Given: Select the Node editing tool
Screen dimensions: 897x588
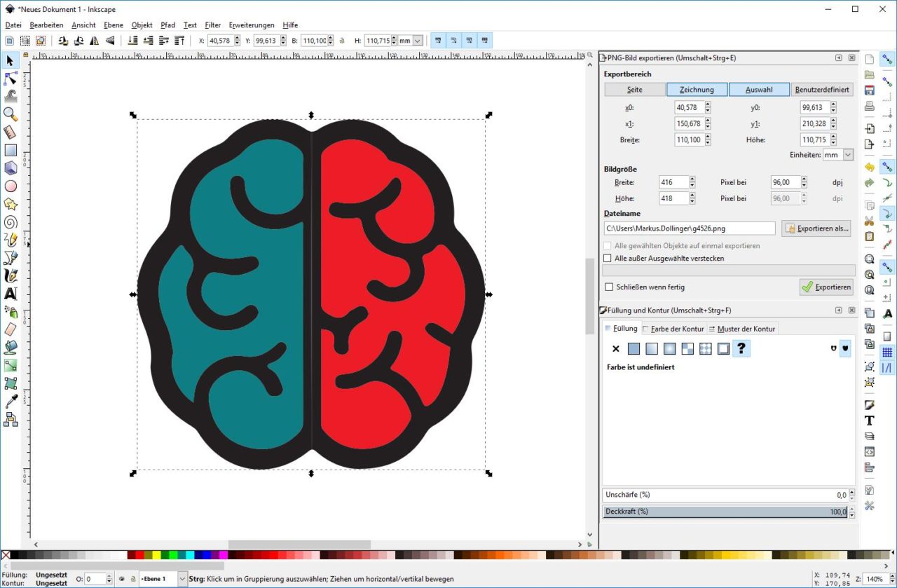Looking at the screenshot, I should [11, 78].
